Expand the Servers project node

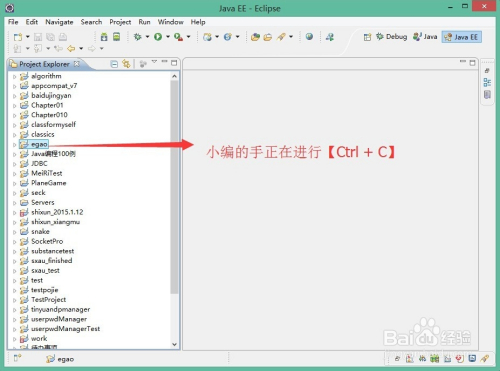14,203
